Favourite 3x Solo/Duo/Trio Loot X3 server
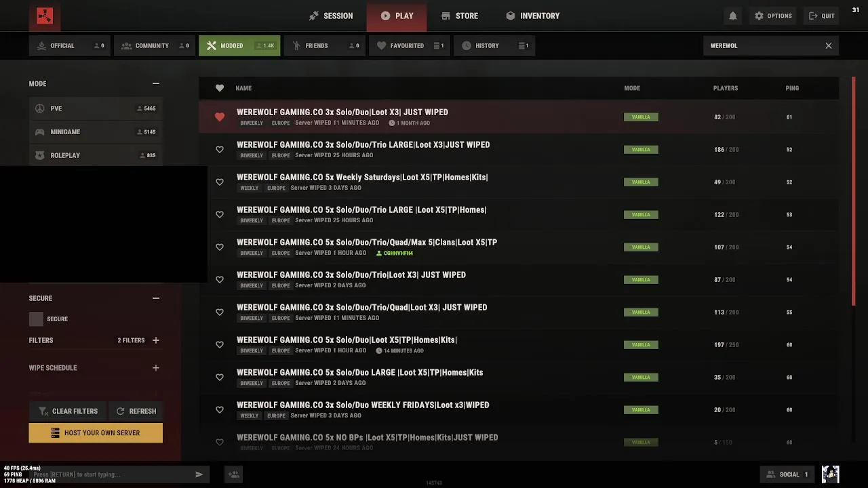868x488 pixels. pyautogui.click(x=220, y=280)
